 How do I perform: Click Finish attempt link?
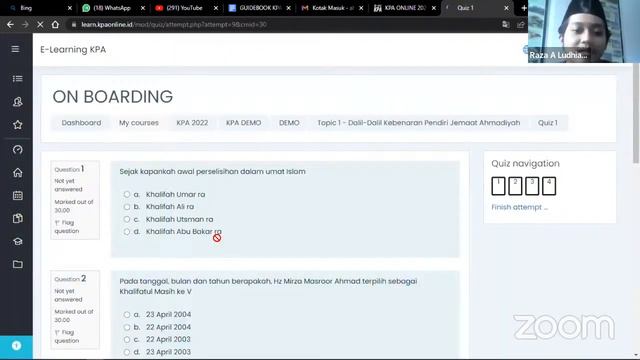click(x=520, y=207)
